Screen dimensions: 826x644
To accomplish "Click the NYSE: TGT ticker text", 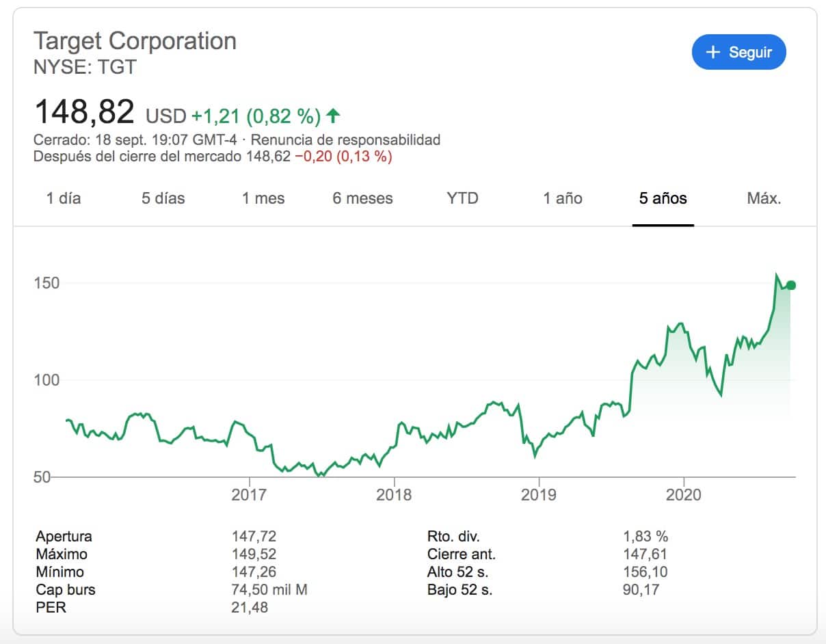I will pos(85,67).
